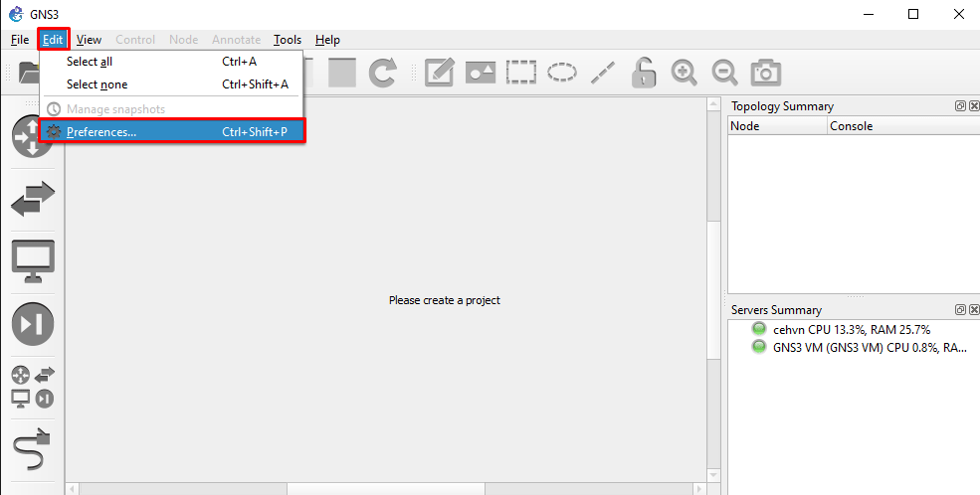Choose Select all from Edit menu

[x=172, y=62]
